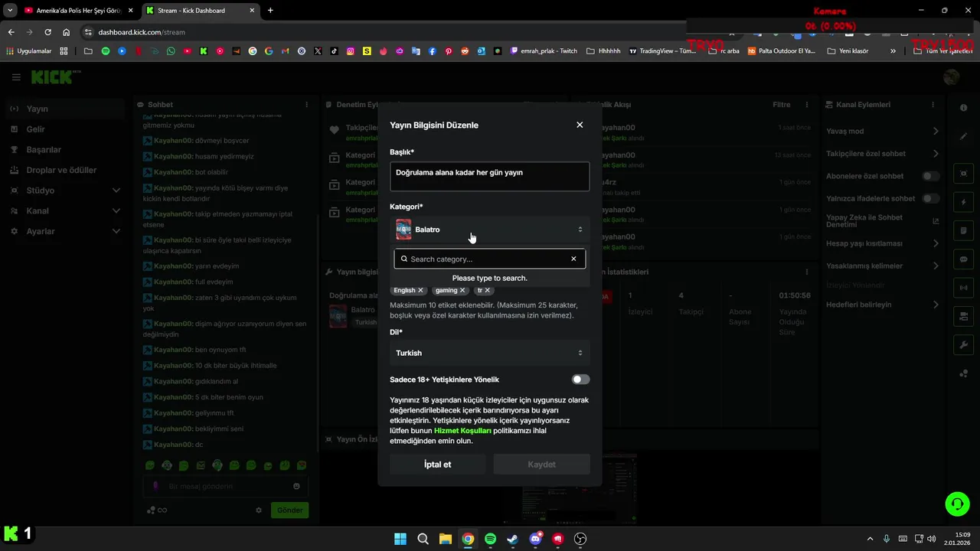Open Kanal Eylemleri three-dot menu
980x551 pixels.
933,105
